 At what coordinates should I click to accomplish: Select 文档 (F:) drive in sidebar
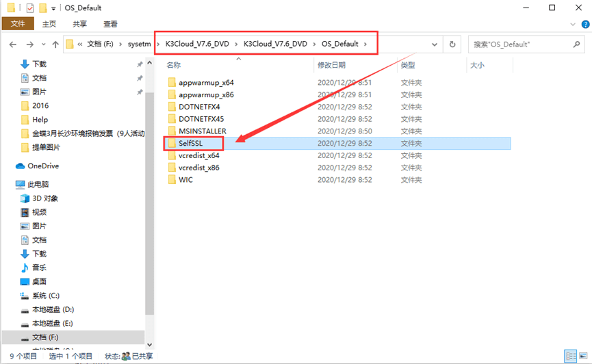coord(45,337)
